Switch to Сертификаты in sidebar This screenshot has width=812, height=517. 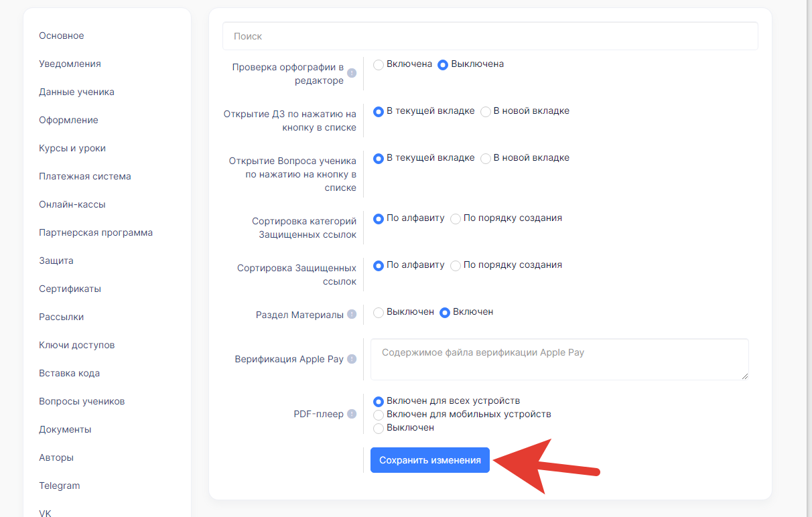[x=70, y=289]
